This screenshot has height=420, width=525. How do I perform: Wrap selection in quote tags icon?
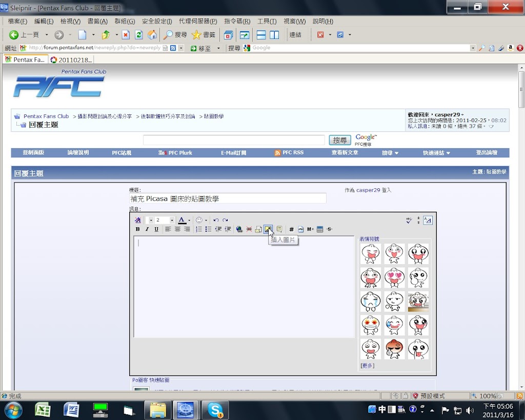[279, 229]
